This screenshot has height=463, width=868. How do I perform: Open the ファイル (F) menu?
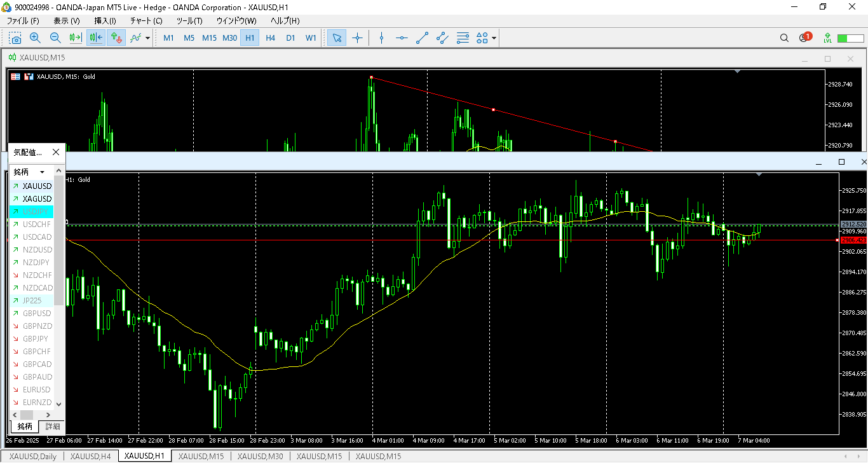(x=23, y=21)
